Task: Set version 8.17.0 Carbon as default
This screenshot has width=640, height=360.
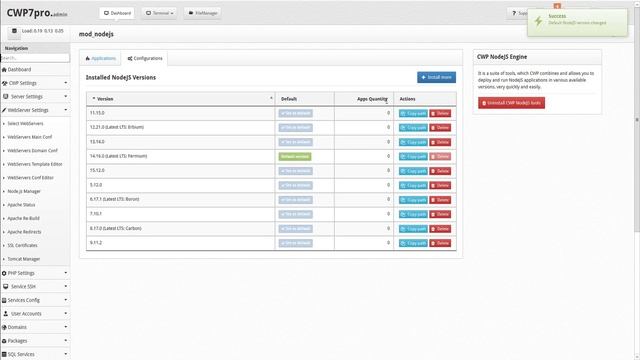Action: (296, 229)
